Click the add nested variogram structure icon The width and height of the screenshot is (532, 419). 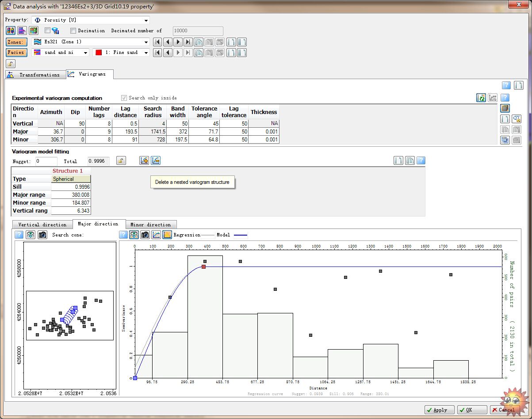tap(144, 160)
